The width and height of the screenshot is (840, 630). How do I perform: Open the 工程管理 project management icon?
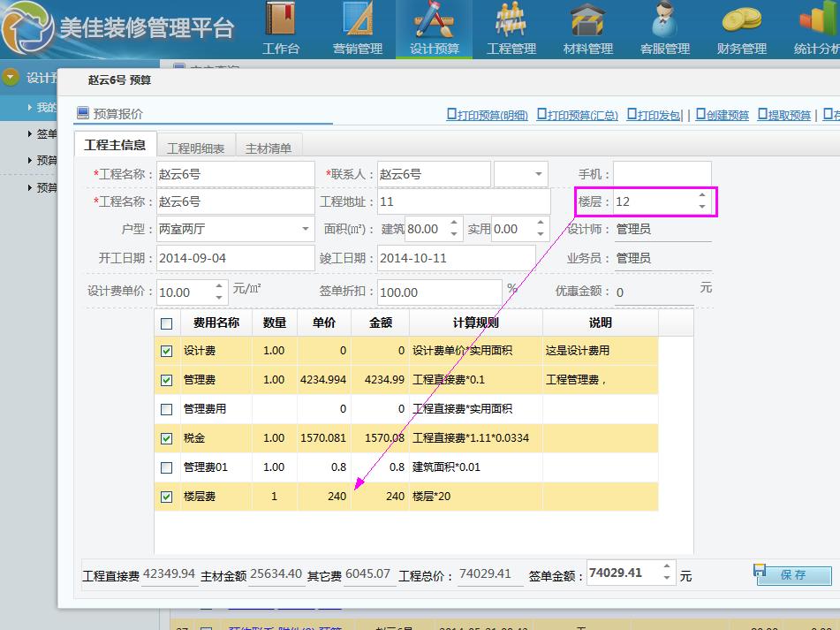(511, 20)
